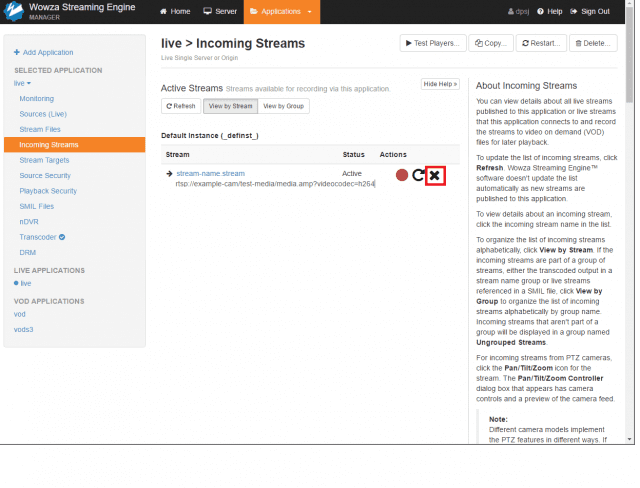Image resolution: width=640 pixels, height=488 pixels.
Task: Click the Test Players button
Action: point(433,43)
